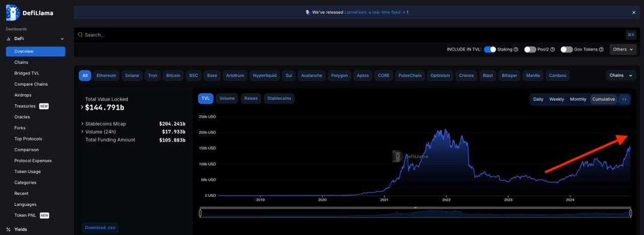Click the Staking help question icon

[x=516, y=49]
